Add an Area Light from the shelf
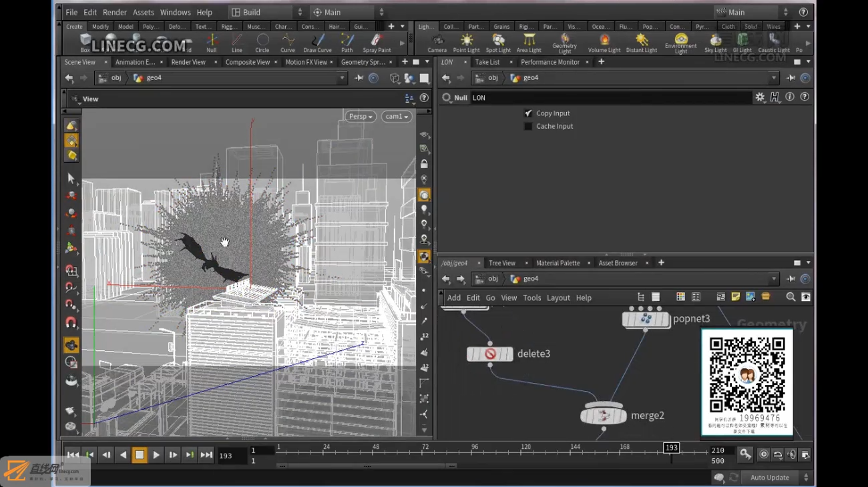The width and height of the screenshot is (868, 487). click(529, 43)
